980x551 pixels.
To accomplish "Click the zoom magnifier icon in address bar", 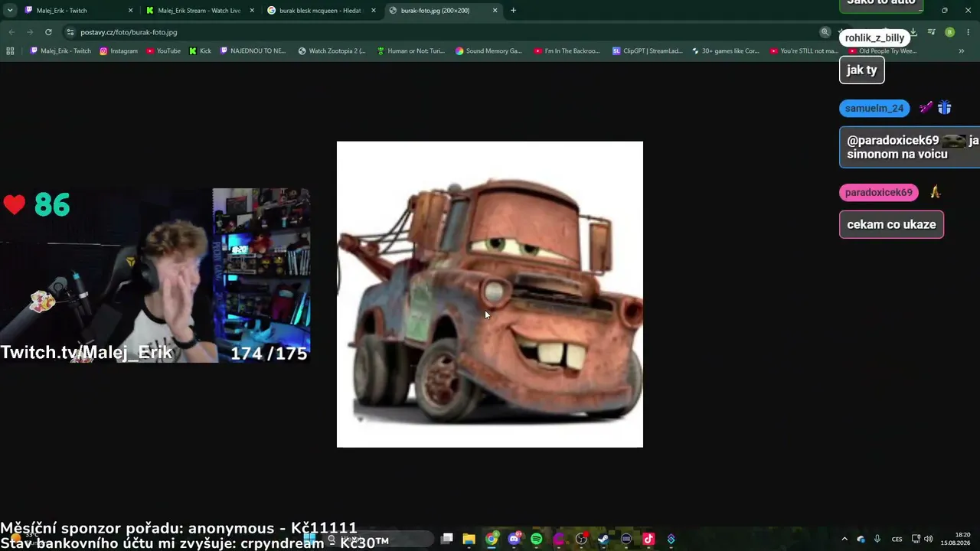I will point(825,32).
